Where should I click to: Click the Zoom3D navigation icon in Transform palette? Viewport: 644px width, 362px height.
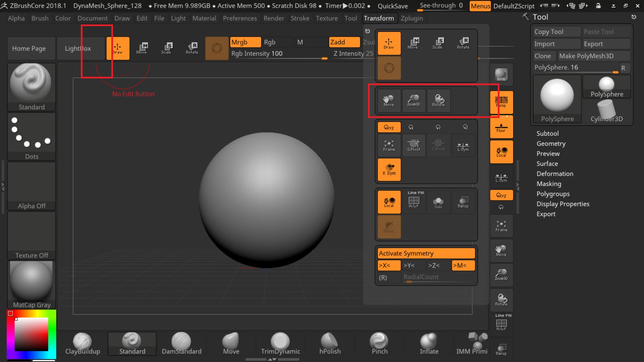(x=414, y=100)
